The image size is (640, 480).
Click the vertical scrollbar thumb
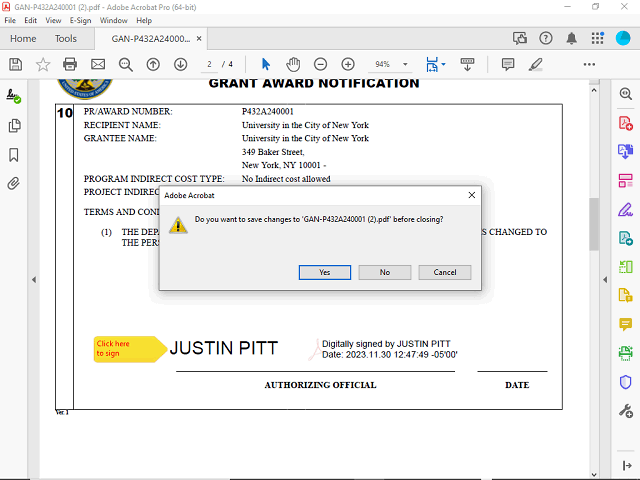point(594,224)
